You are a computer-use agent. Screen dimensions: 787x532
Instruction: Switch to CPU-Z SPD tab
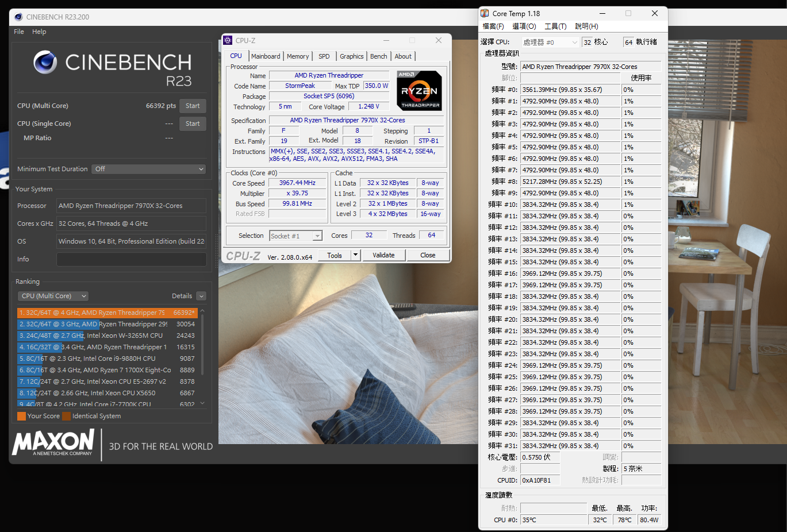coord(324,56)
